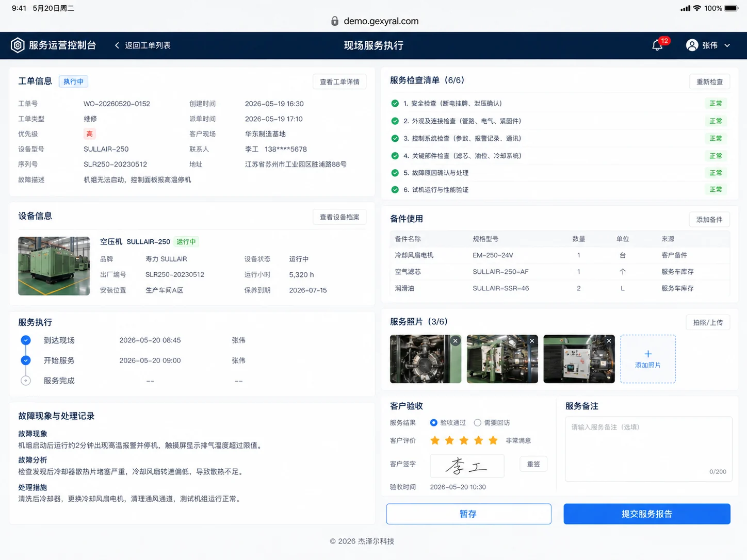Click green check icon for 试机运行与性能验证
Image resolution: width=747 pixels, height=560 pixels.
395,190
